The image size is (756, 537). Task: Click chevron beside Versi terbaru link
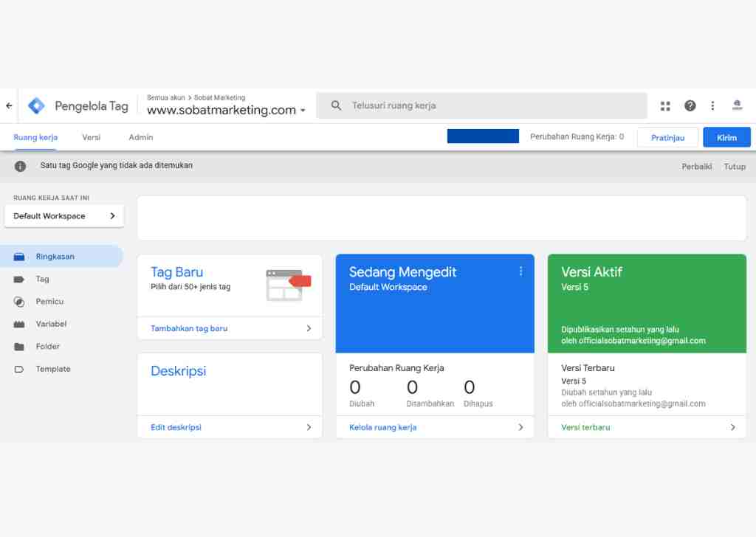click(x=733, y=427)
